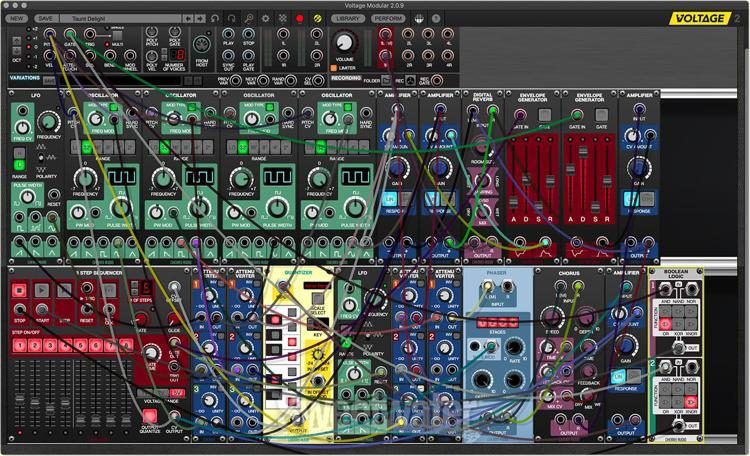
Task: Open the VARIATIONS name field
Action: [x=119, y=81]
